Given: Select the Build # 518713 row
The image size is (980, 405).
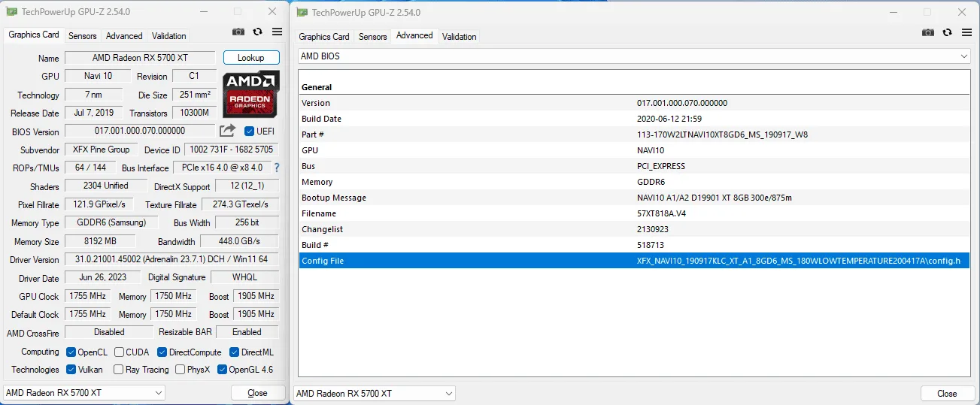Looking at the screenshot, I should 634,245.
